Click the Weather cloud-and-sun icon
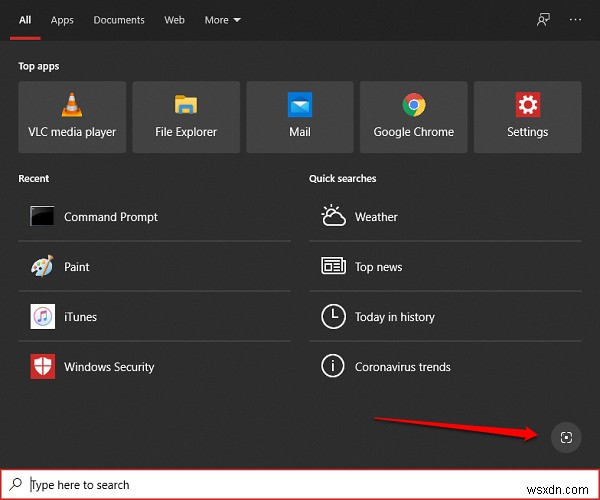600x500 pixels. 333,216
